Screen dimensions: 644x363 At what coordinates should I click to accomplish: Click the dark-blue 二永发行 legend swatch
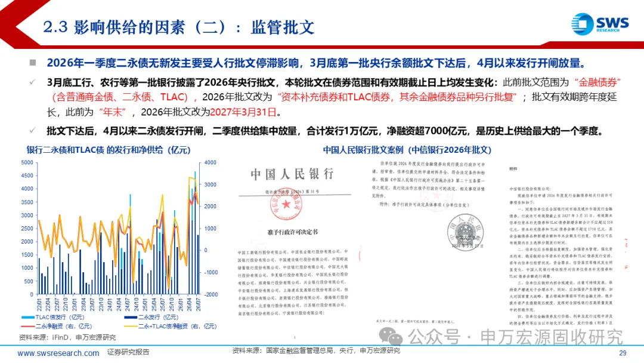pyautogui.click(x=131, y=318)
